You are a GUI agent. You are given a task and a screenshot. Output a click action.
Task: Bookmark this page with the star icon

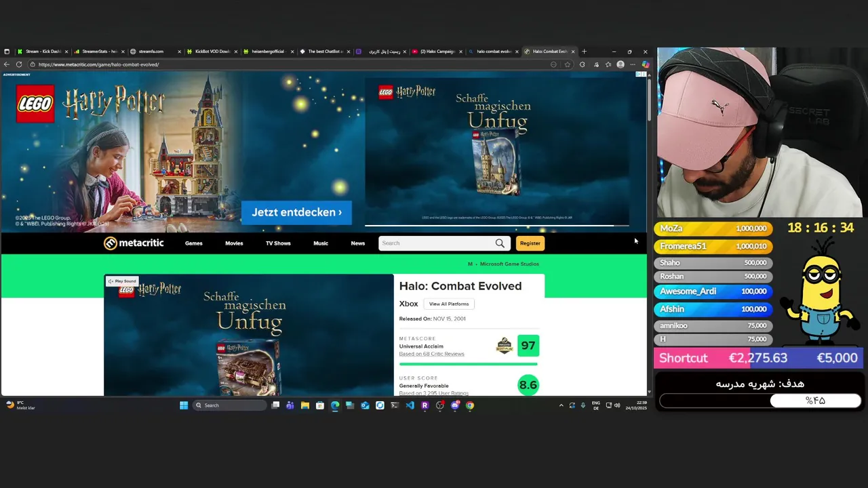coord(568,64)
